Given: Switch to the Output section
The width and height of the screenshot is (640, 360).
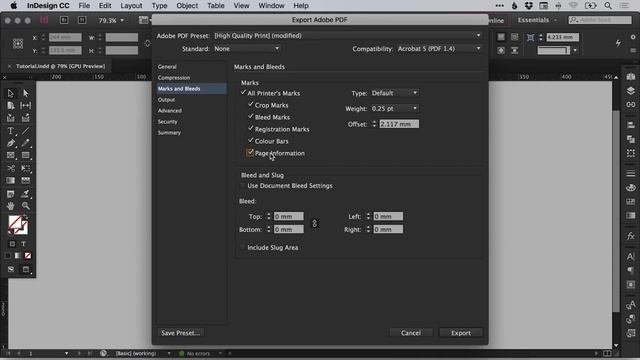Looking at the screenshot, I should 167,100.
